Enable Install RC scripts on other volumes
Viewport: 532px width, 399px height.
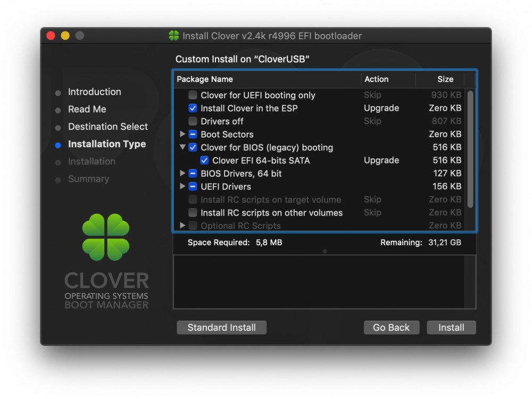[x=193, y=213]
